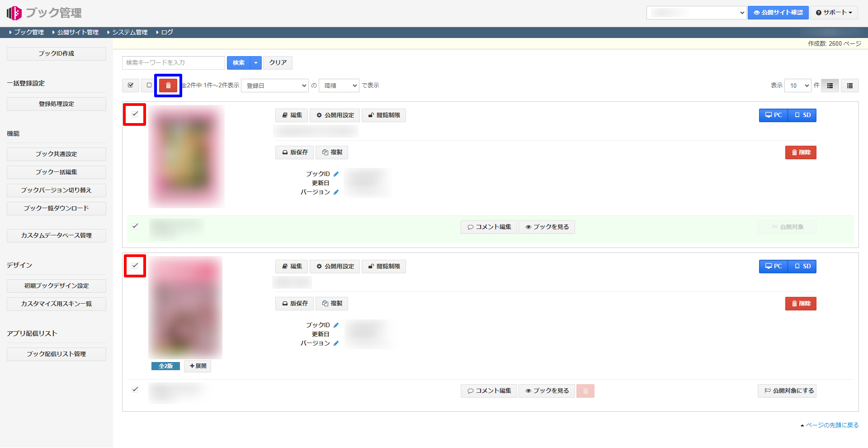Switch to compact list view icon
Image resolution: width=868 pixels, height=448 pixels.
(849, 86)
